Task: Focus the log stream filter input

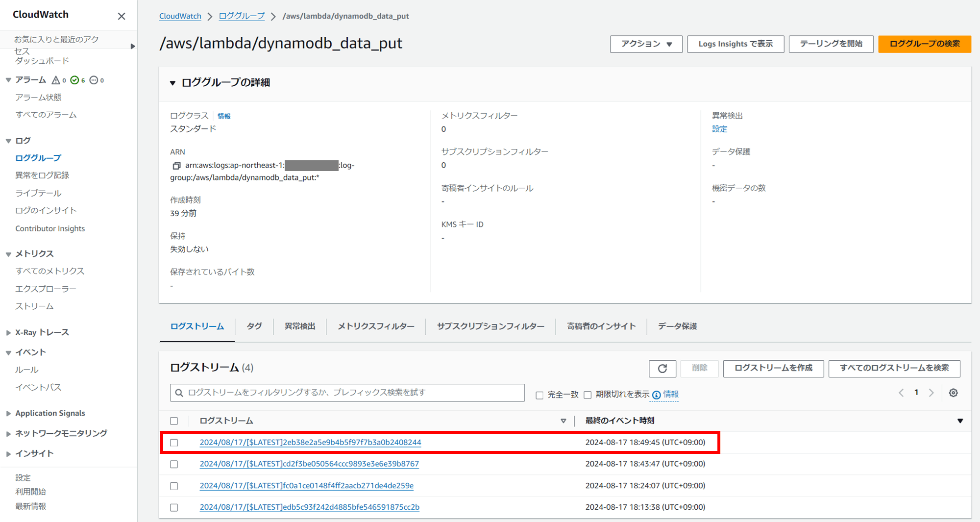Action: tap(347, 393)
